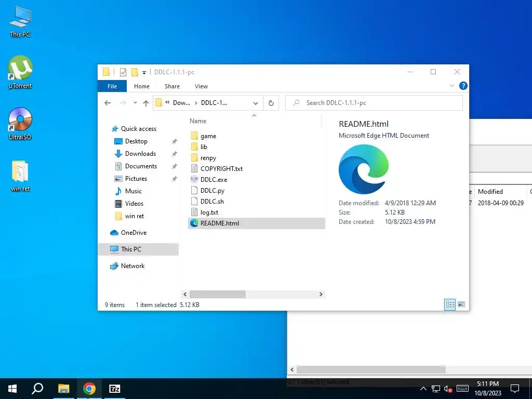Switch to 7-Zip on the taskbar
Image resolution: width=532 pixels, height=399 pixels.
[x=115, y=389]
